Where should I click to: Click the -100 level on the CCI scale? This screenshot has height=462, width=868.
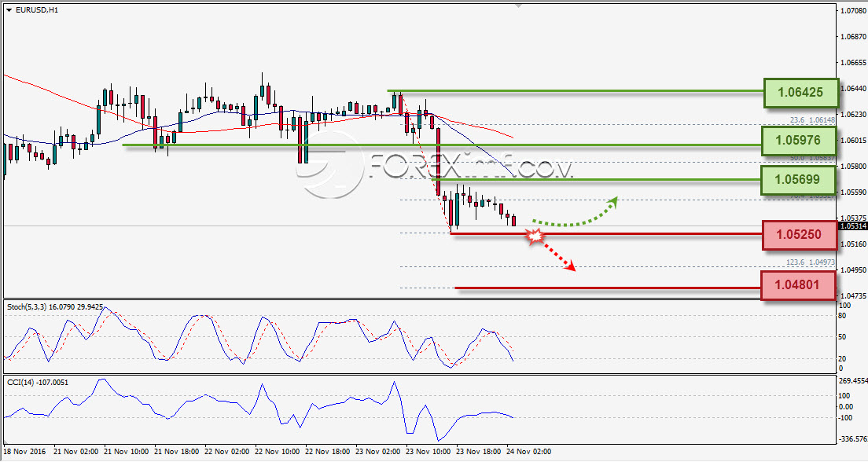[846, 418]
